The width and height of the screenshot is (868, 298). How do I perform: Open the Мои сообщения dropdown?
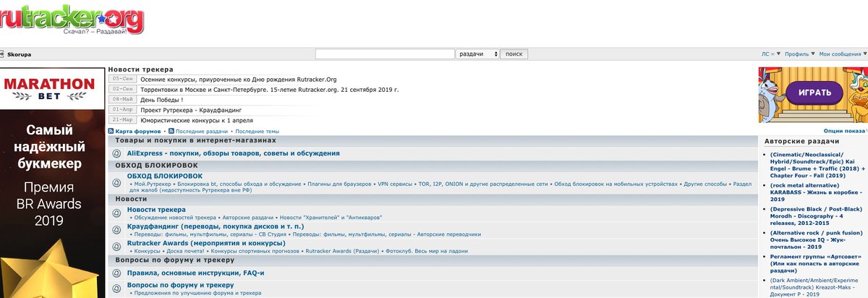pyautogui.click(x=843, y=54)
